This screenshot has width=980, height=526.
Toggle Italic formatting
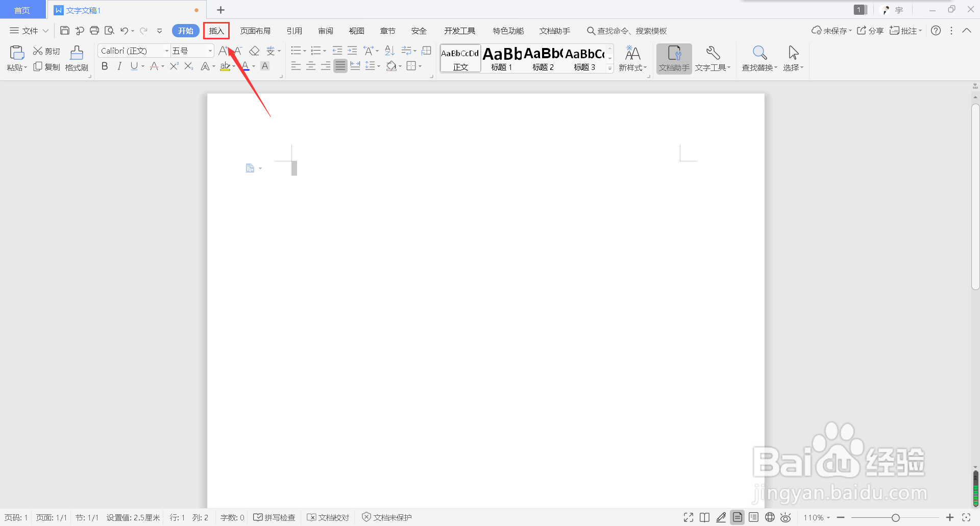119,66
